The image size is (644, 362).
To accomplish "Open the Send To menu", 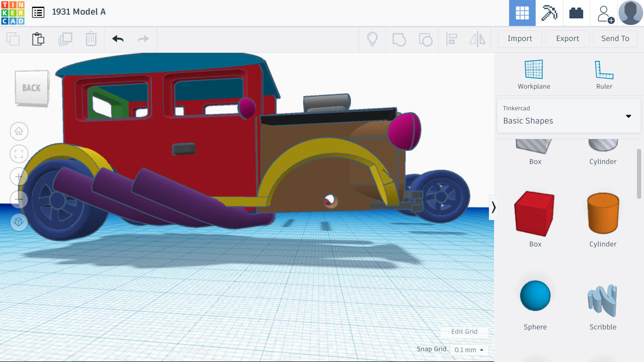I will [x=615, y=38].
